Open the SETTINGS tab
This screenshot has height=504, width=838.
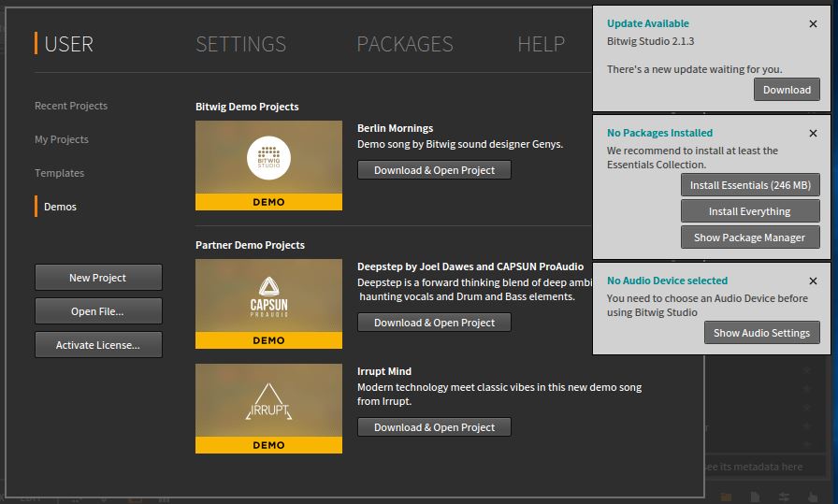tap(241, 44)
